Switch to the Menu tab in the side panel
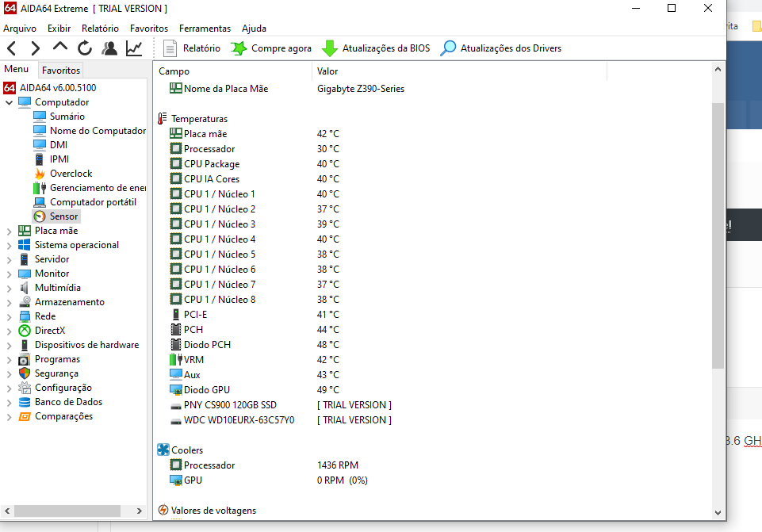Image resolution: width=762 pixels, height=532 pixels. click(x=17, y=69)
